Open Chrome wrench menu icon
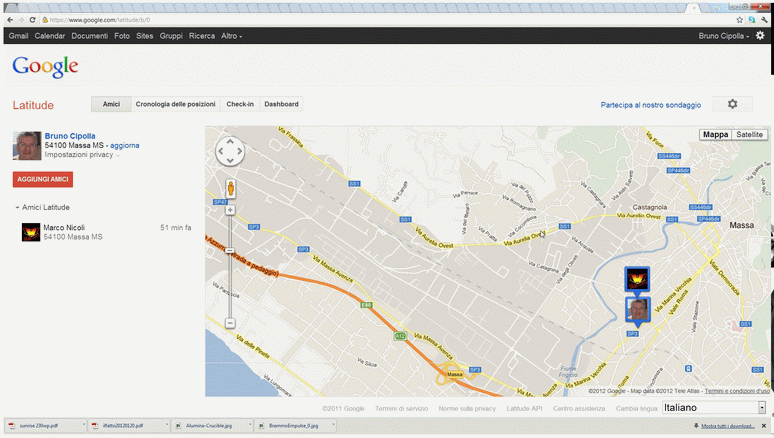Screen dimensions: 774x438 (764, 20)
